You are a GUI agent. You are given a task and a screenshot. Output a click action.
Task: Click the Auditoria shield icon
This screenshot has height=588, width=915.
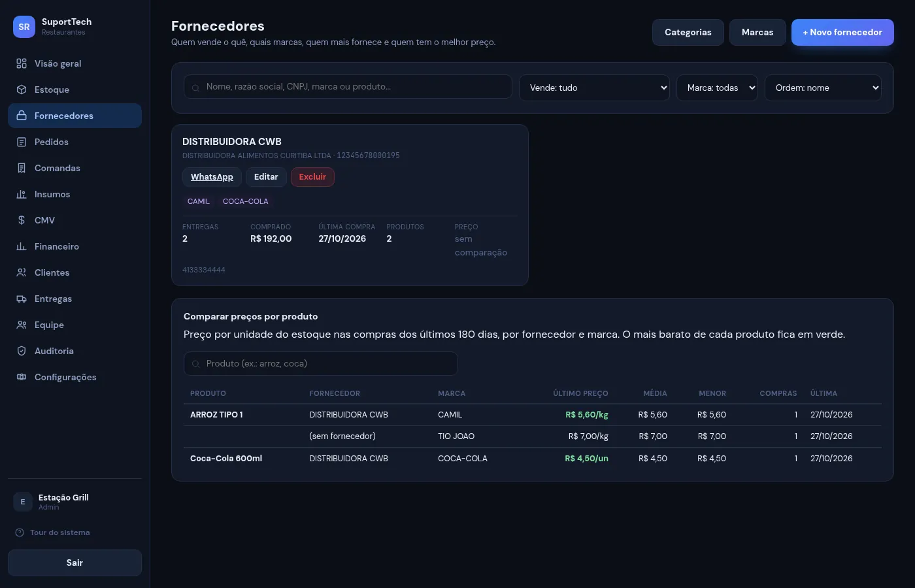click(x=22, y=351)
